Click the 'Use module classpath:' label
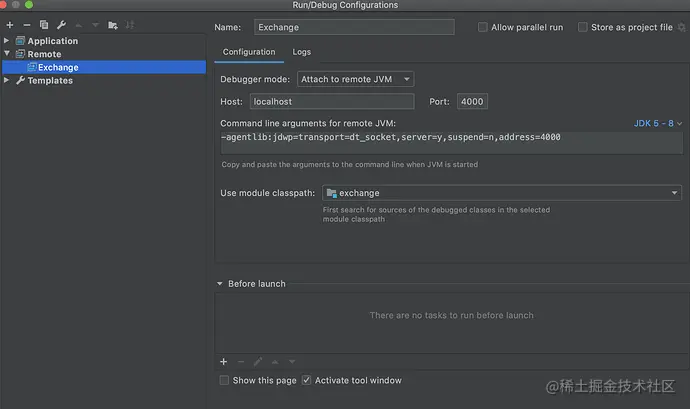 [268, 193]
